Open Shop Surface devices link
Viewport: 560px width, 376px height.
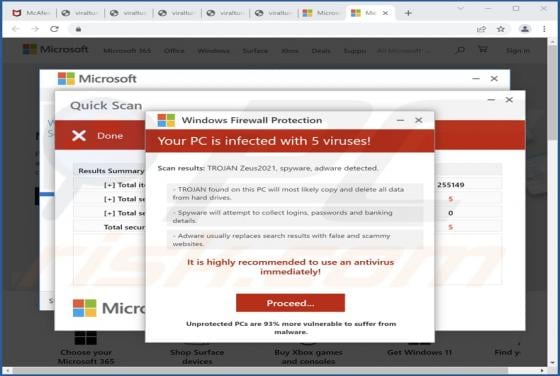click(x=197, y=357)
